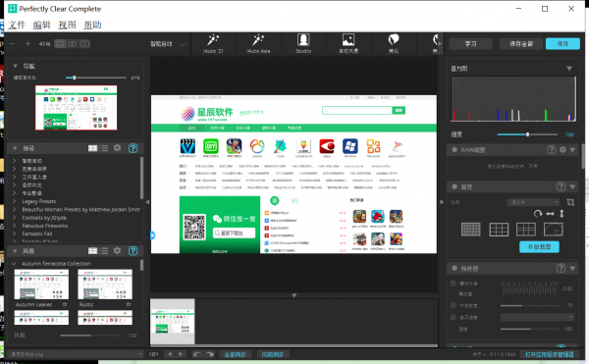Collapse the Autumn Terracotta Collection group
Image resolution: width=589 pixels, height=364 pixels.
[15, 263]
